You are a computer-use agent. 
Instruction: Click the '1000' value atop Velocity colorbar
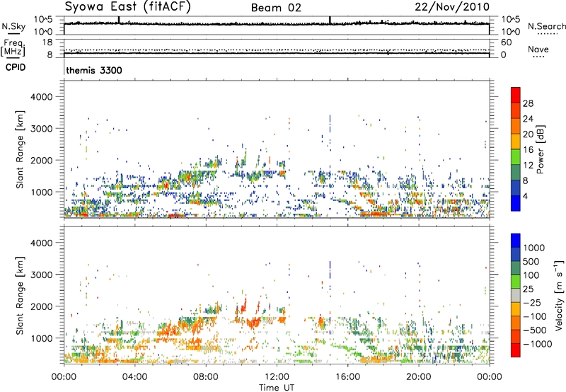coord(534,248)
